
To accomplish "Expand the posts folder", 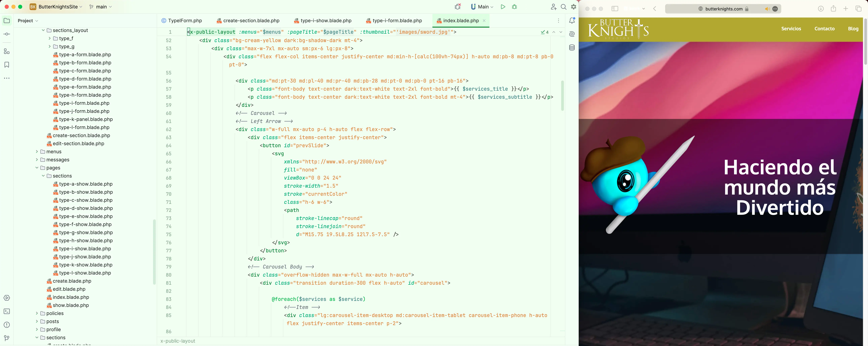I will [x=37, y=321].
